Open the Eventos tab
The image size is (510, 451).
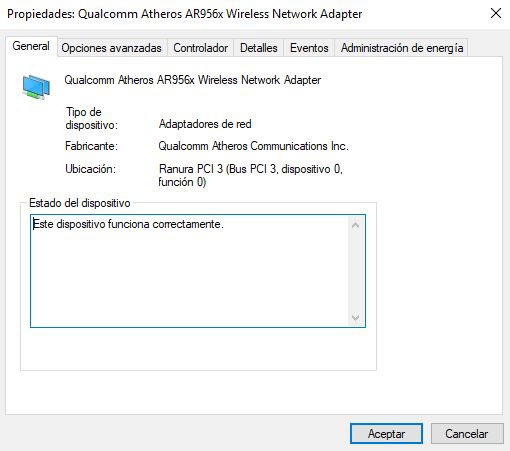click(x=309, y=48)
